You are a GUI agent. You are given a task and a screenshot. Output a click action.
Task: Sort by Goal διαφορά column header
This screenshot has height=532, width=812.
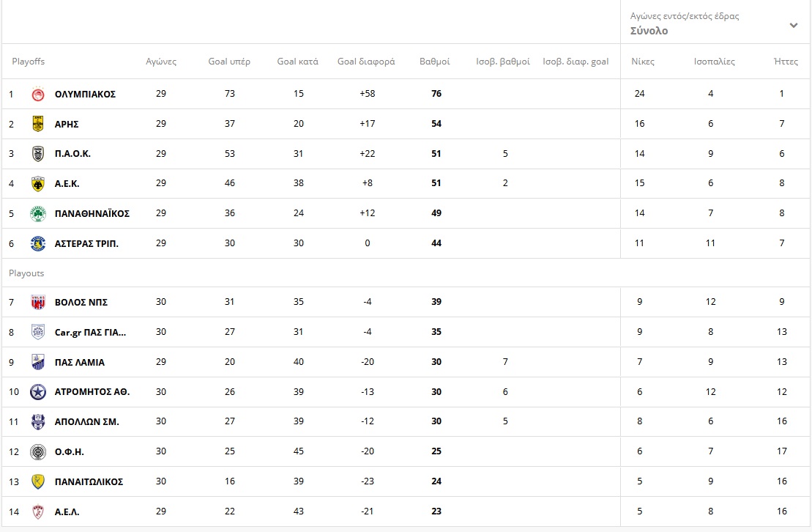366,62
